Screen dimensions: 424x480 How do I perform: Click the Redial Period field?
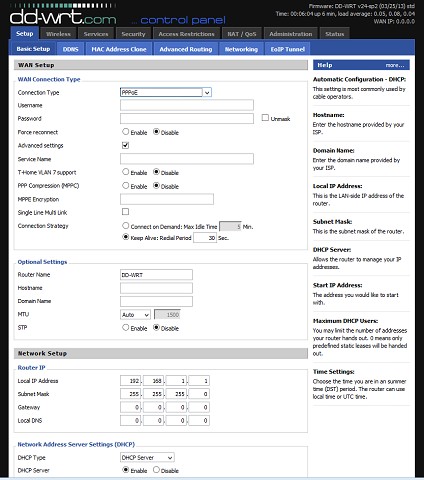click(x=205, y=238)
